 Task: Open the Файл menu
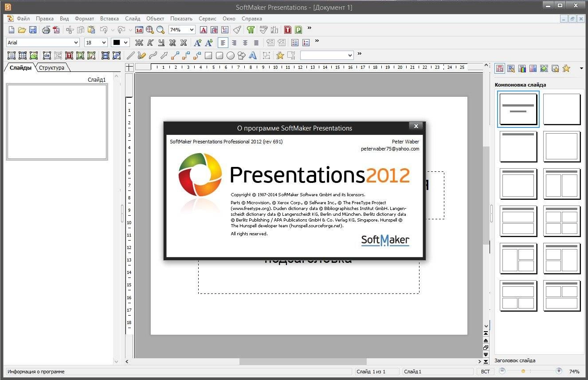pos(23,19)
